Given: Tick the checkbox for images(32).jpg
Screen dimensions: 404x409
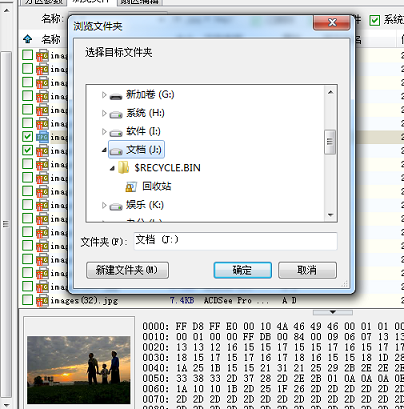Looking at the screenshot, I should click(x=28, y=300).
